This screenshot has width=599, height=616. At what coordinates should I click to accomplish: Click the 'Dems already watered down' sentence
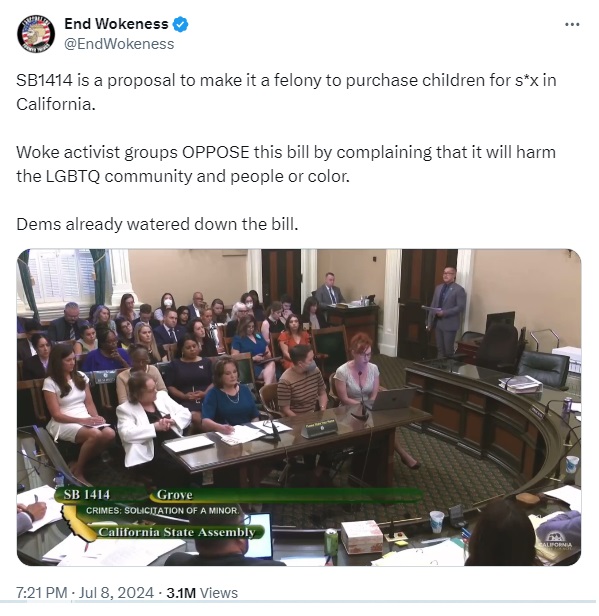[157, 224]
